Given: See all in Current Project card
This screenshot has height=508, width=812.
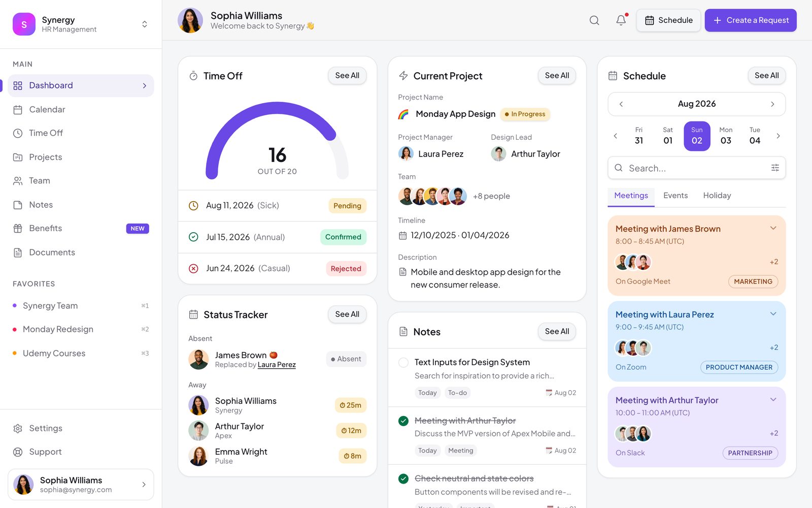Looking at the screenshot, I should pyautogui.click(x=557, y=76).
